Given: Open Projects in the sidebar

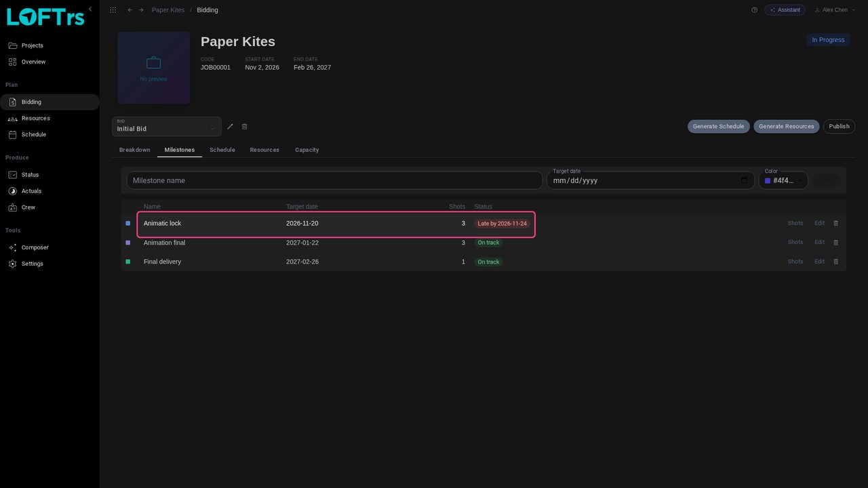Looking at the screenshot, I should (x=50, y=45).
